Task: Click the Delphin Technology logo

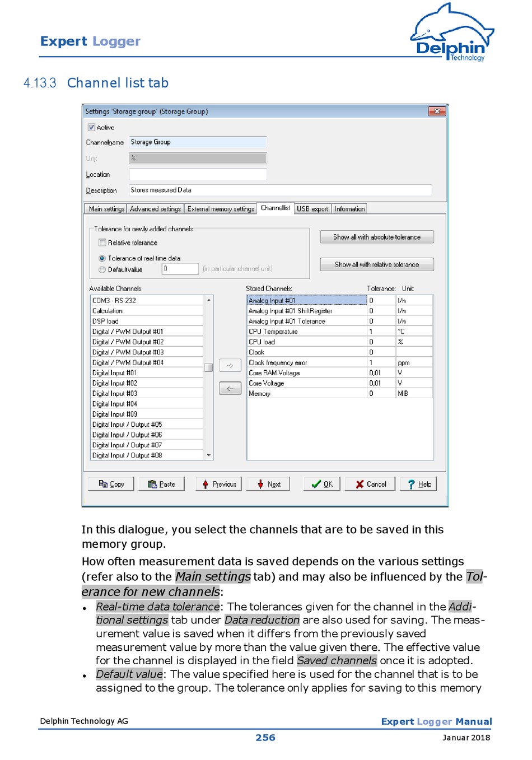Action: [x=452, y=32]
